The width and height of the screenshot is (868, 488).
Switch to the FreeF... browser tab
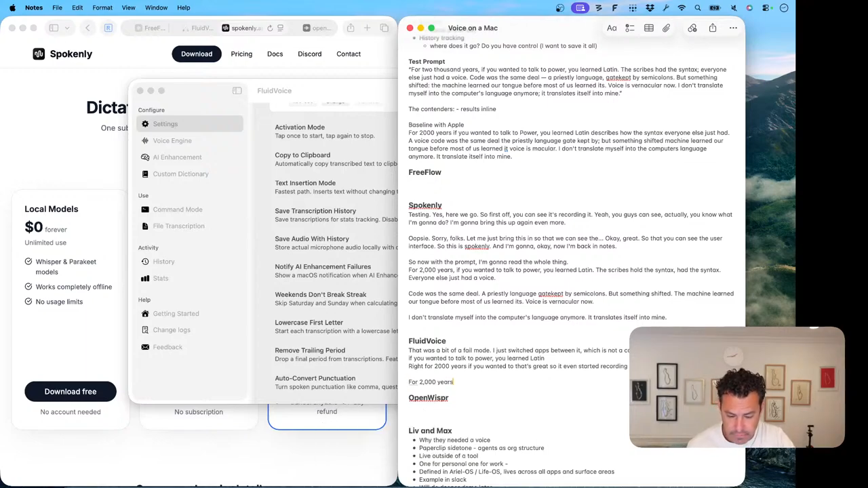click(151, 28)
